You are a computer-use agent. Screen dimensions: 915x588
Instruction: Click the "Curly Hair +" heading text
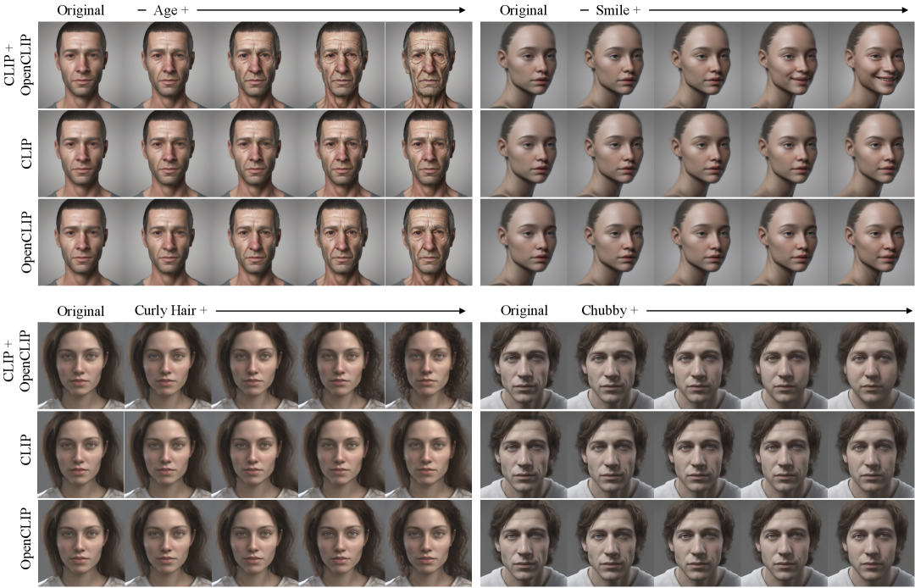170,310
